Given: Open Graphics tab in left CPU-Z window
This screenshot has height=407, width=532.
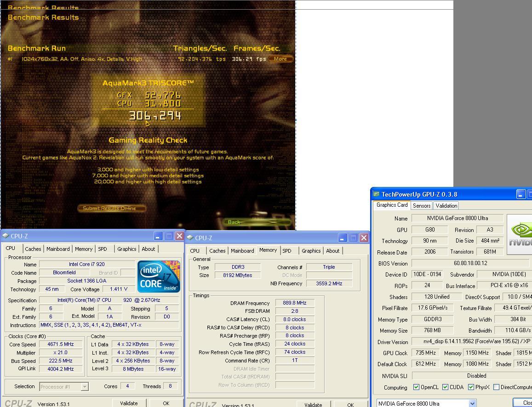Looking at the screenshot, I should click(126, 249).
